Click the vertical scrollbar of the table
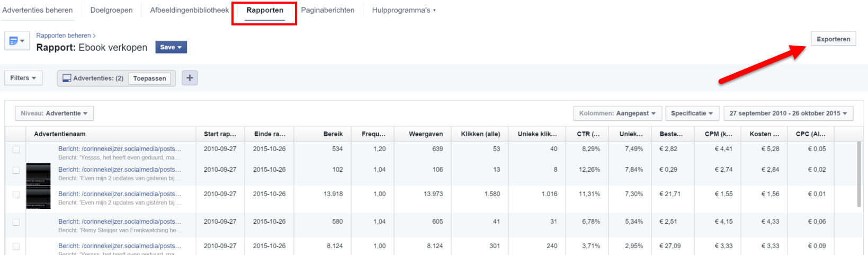This screenshot has width=868, height=255. pos(859,174)
